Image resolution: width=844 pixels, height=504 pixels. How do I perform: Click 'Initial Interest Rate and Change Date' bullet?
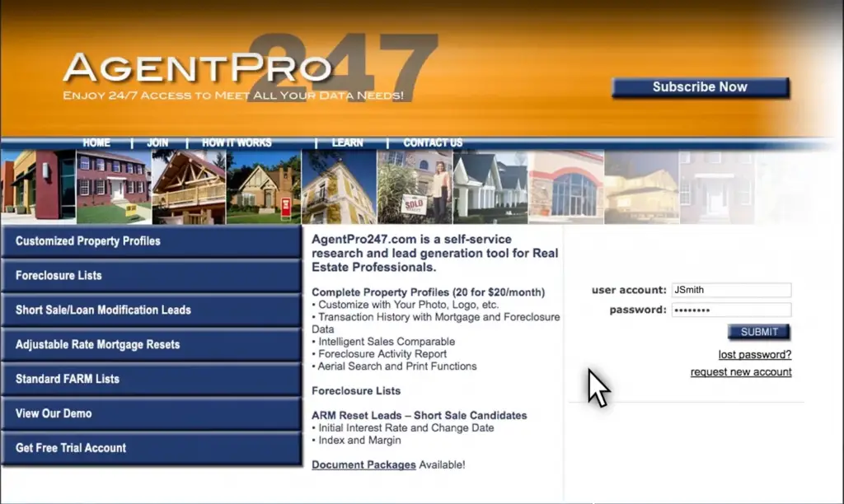[403, 427]
